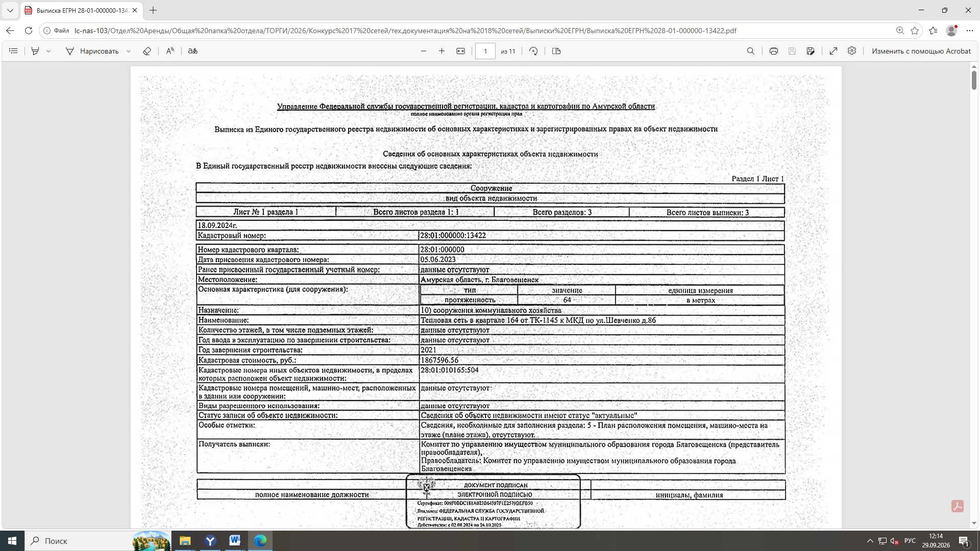
Task: Click the address bar URL
Action: click(405, 31)
